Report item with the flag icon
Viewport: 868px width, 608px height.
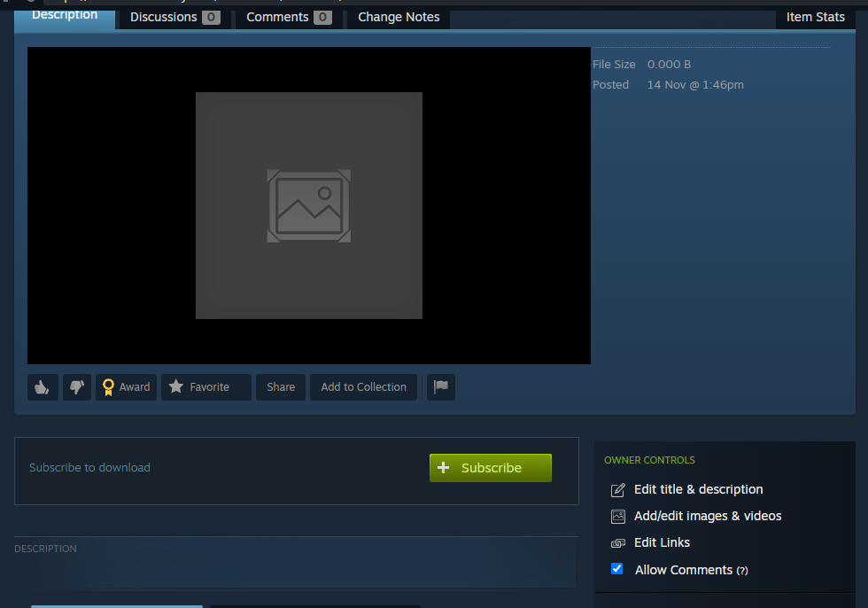click(441, 387)
